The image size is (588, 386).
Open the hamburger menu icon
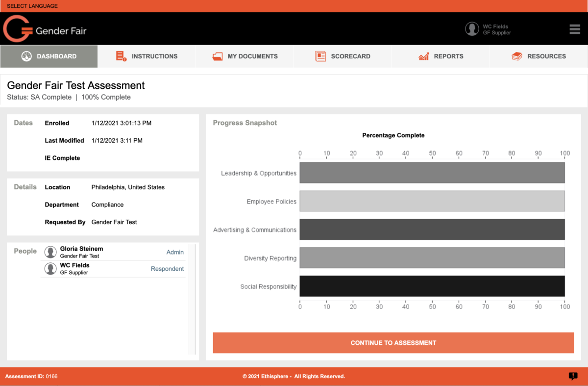coord(575,29)
